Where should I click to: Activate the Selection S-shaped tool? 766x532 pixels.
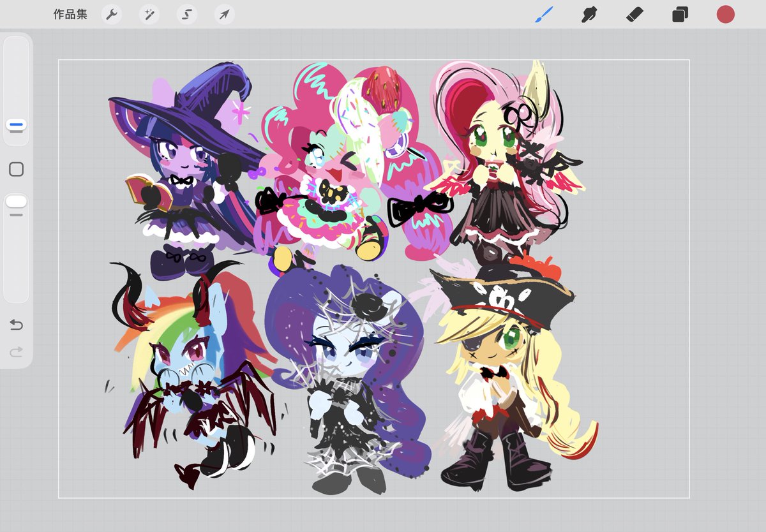[x=187, y=14]
